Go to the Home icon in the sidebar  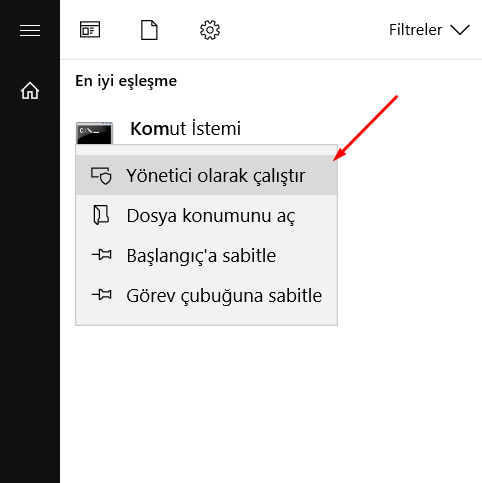tap(30, 91)
